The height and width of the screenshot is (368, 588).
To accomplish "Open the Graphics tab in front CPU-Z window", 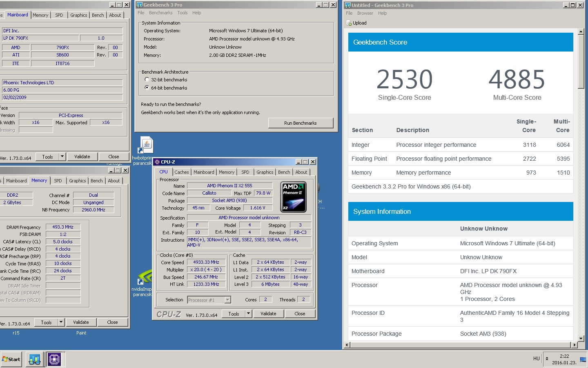I will (x=265, y=172).
